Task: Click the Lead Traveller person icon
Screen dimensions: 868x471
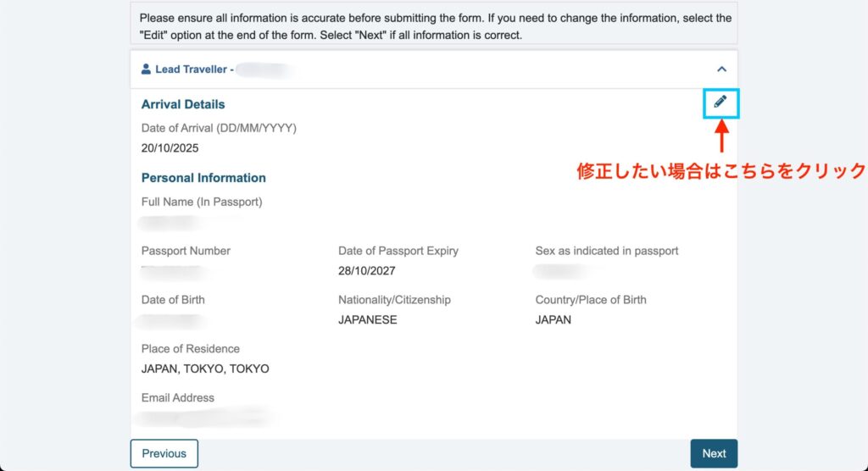Action: [x=146, y=69]
